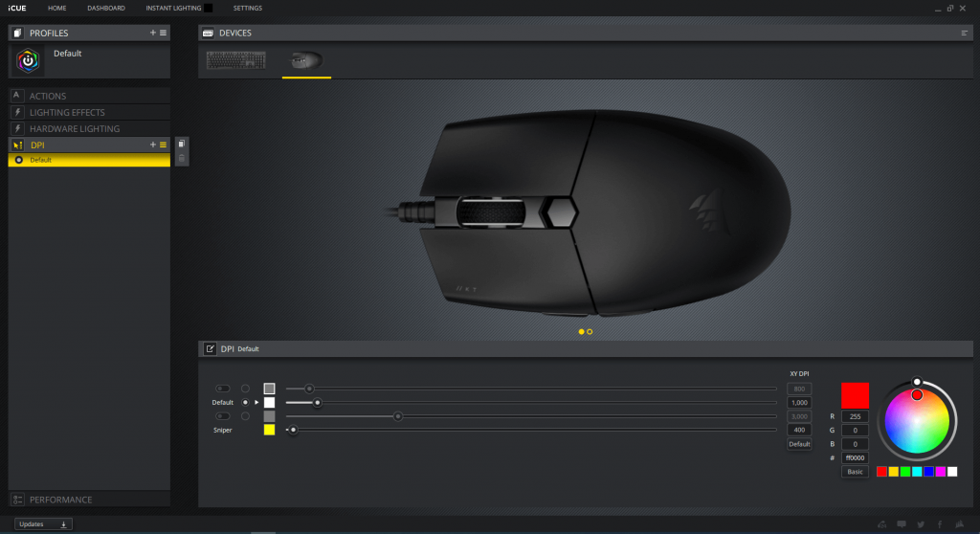Click the Lighting Effects bolt icon
The image size is (980, 534).
click(17, 112)
